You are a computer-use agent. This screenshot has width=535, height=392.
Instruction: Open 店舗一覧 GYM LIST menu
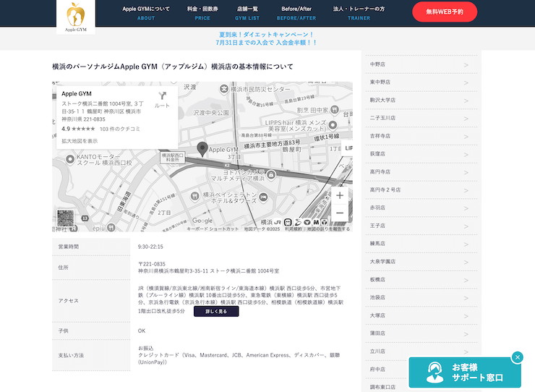pos(247,13)
